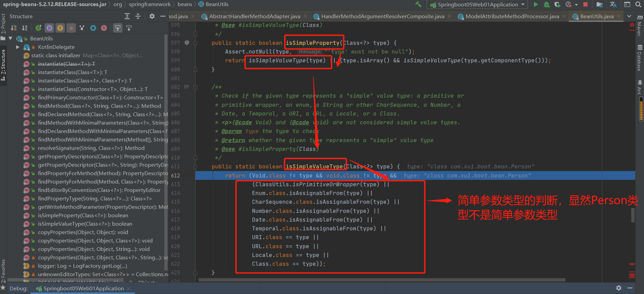644x294 pixels.
Task: Click the red error indicator at editor top-right
Action: (x=632, y=25)
